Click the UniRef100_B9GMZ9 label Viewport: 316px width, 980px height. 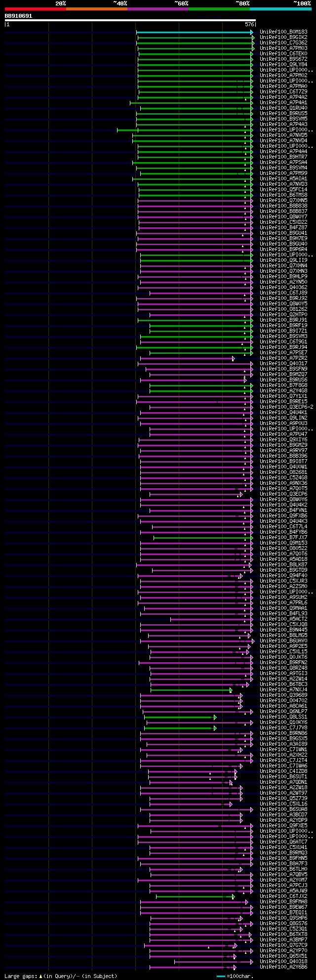[283, 445]
